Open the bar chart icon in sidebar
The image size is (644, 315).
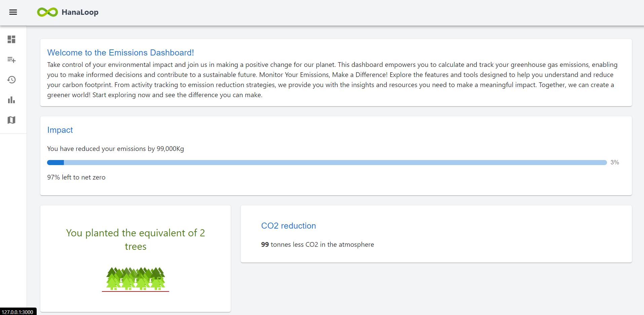click(x=11, y=100)
